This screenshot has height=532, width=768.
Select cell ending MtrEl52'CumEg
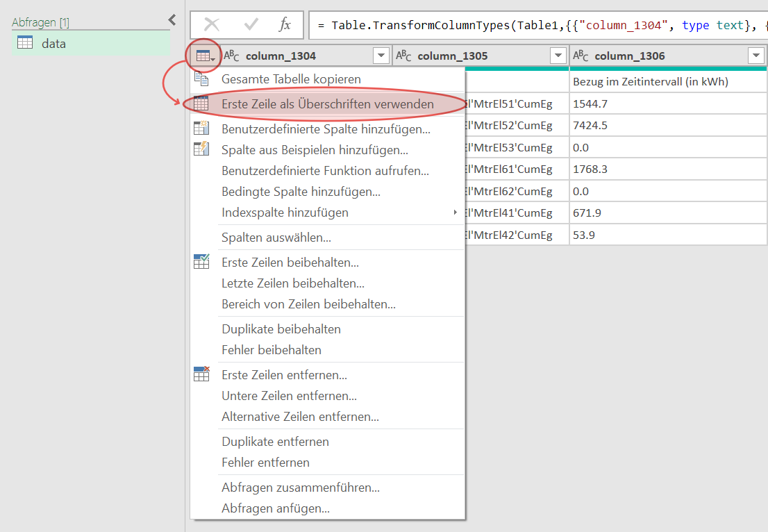(517, 126)
